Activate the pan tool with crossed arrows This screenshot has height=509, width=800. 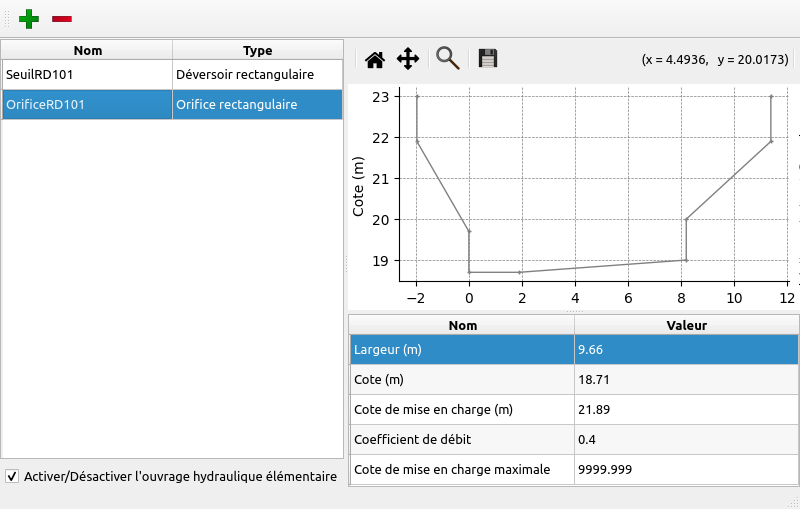tap(408, 59)
